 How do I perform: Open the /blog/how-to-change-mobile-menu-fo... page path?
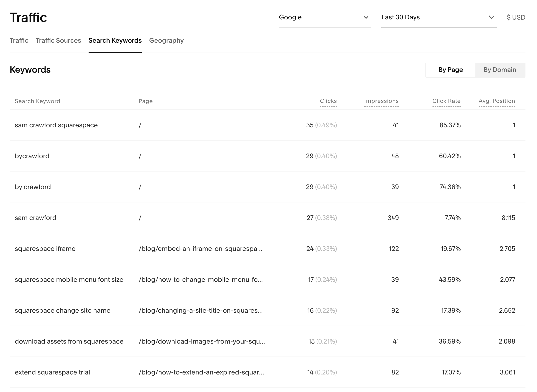click(201, 279)
